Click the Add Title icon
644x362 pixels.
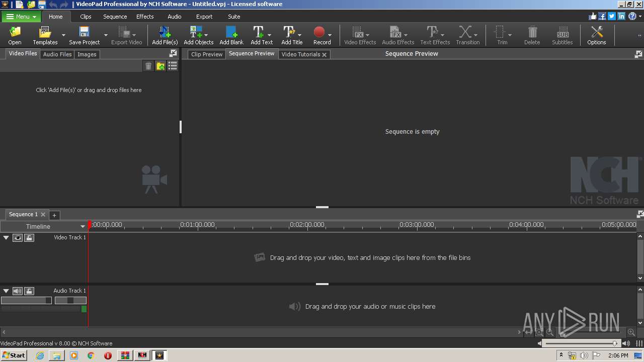(289, 32)
